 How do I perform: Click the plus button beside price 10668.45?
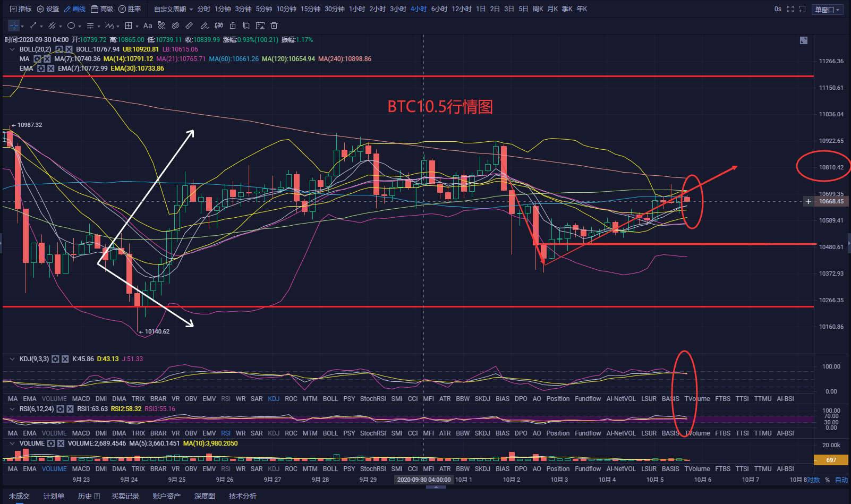[x=808, y=202]
